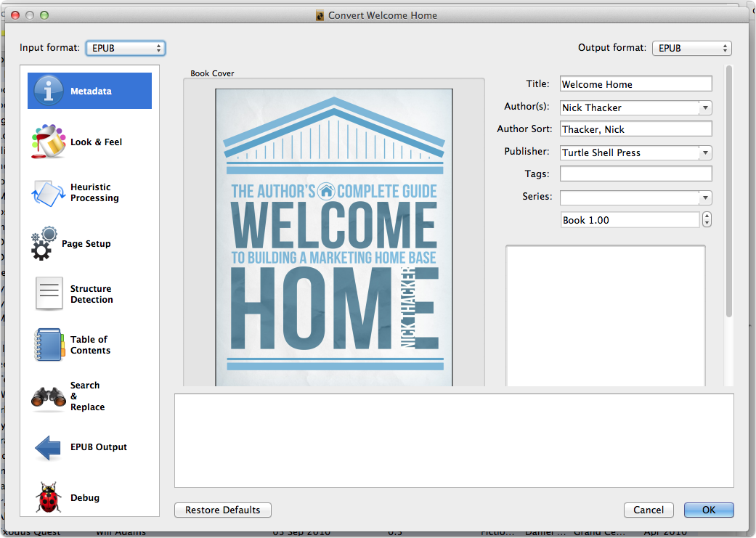Click the Page Setup gears icon

(x=44, y=243)
